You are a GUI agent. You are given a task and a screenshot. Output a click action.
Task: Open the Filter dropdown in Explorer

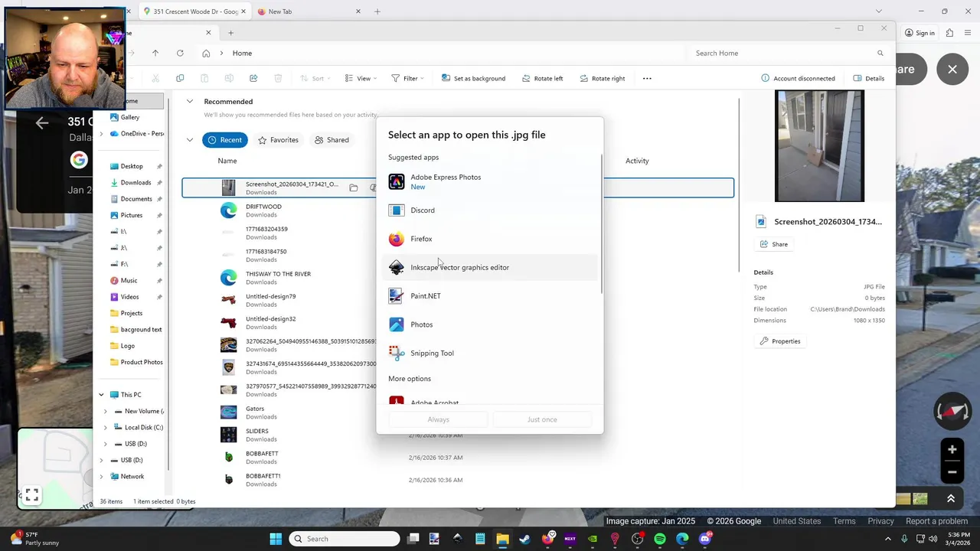(x=407, y=78)
